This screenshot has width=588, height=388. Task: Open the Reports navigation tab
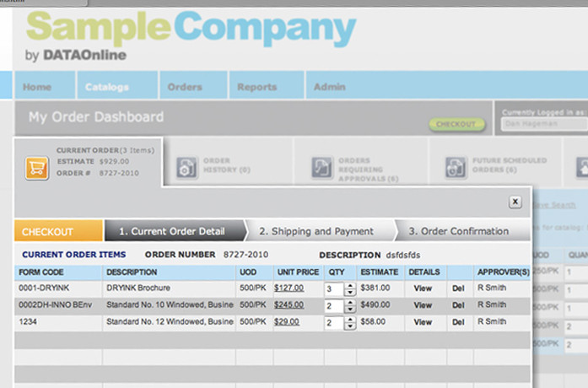(257, 87)
